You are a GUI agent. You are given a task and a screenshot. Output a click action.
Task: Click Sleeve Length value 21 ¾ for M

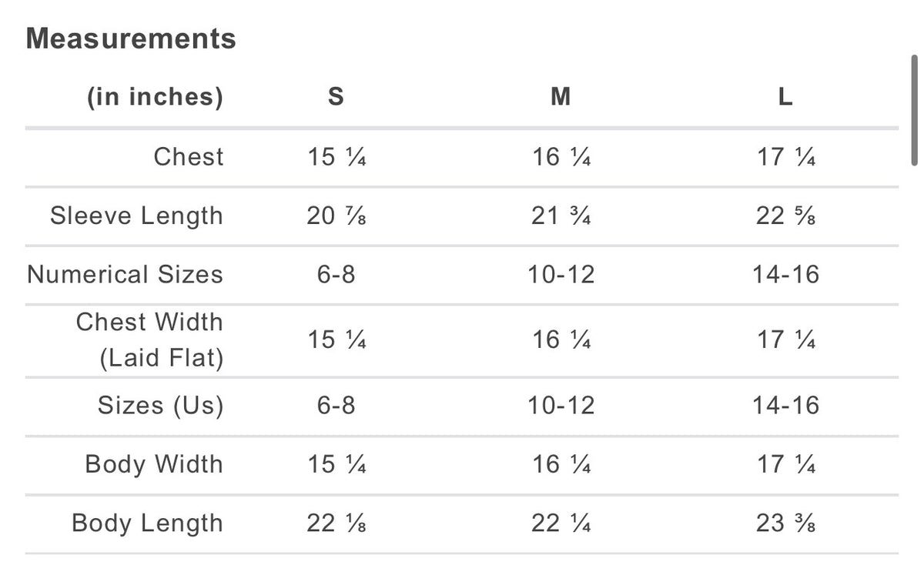click(561, 216)
